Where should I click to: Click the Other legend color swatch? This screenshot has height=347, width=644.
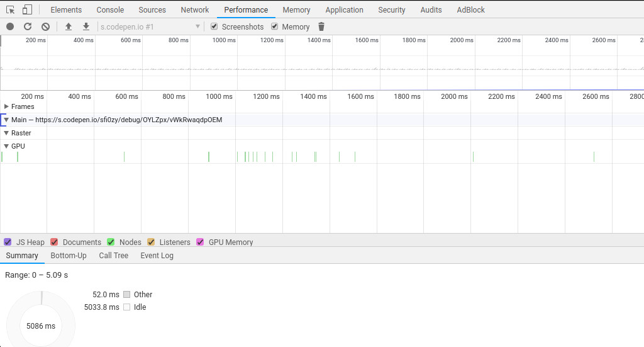[126, 294]
